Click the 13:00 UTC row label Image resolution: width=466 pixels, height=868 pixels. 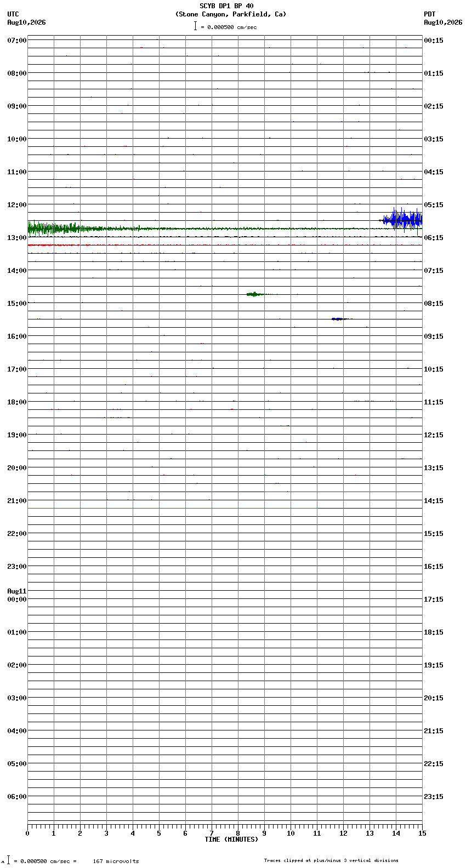(17, 238)
